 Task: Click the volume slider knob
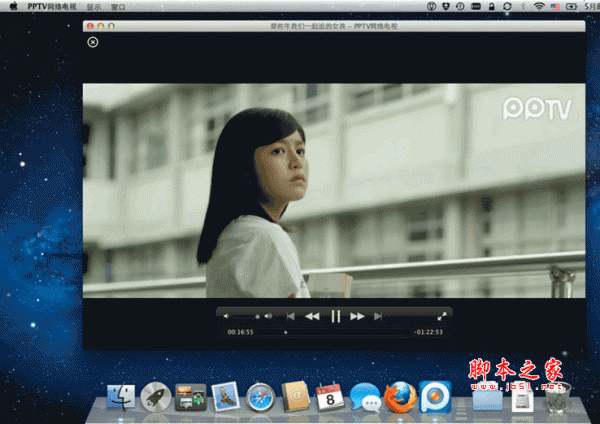(258, 316)
